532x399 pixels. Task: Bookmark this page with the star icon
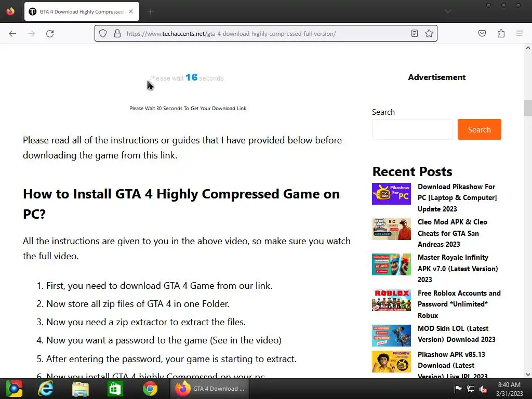[429, 33]
